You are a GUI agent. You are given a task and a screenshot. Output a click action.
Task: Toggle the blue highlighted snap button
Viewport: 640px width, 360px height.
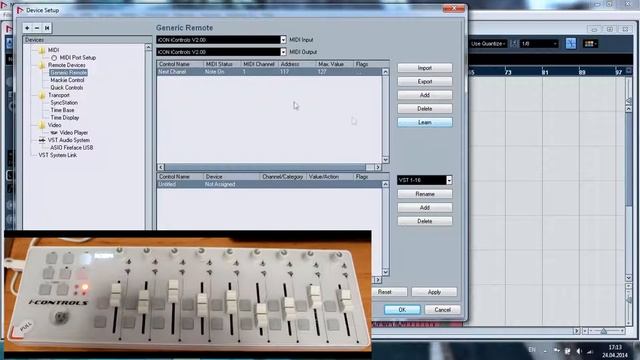(571, 43)
